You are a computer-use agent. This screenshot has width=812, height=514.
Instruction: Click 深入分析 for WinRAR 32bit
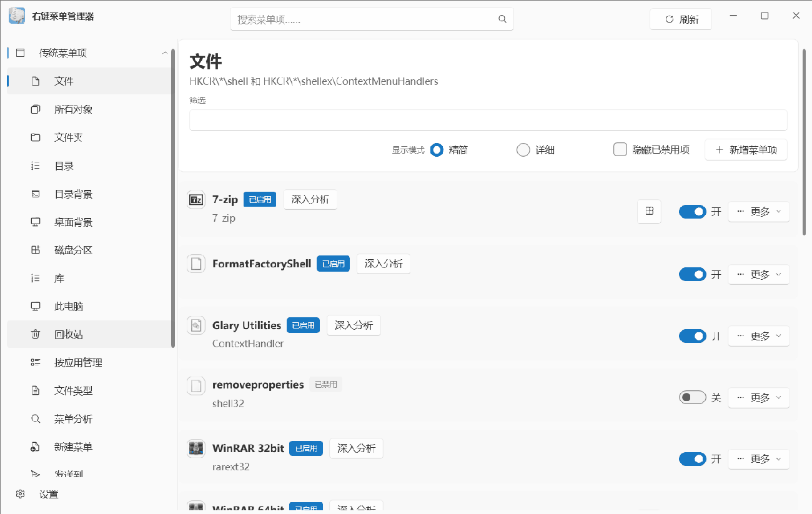pos(356,448)
